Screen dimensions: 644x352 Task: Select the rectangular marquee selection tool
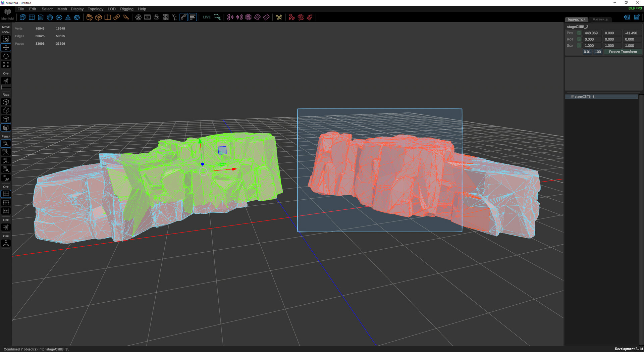(x=6, y=39)
